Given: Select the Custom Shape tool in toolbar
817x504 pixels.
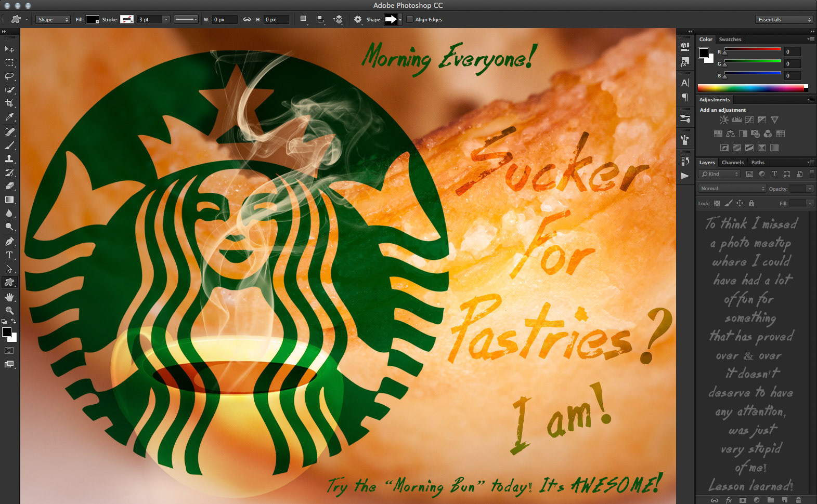Looking at the screenshot, I should tap(9, 282).
